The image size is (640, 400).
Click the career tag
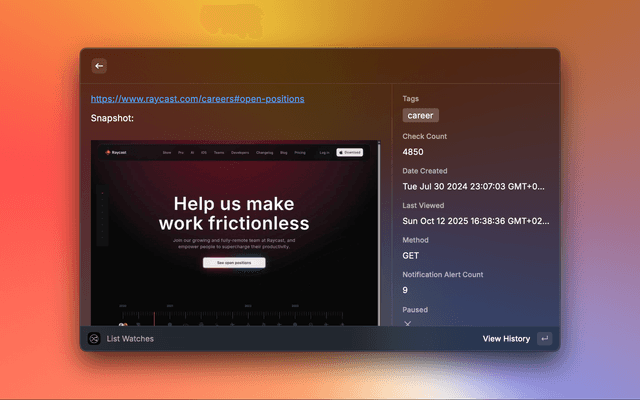420,115
